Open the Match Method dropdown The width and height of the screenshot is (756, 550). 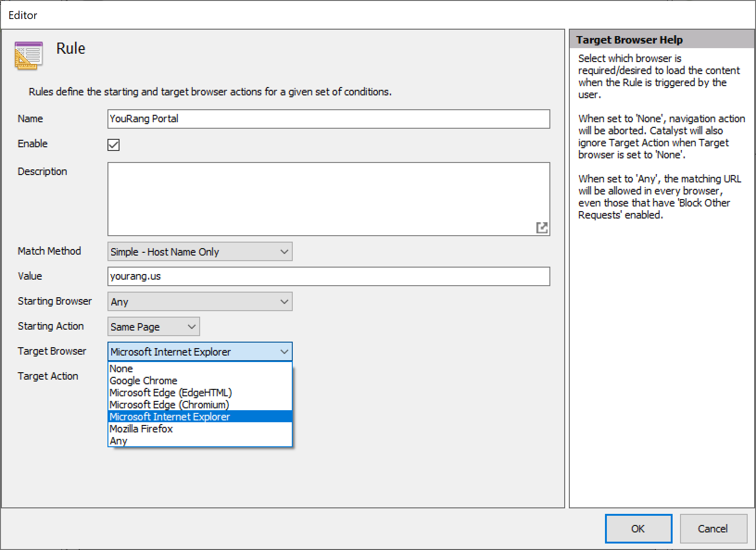[200, 252]
